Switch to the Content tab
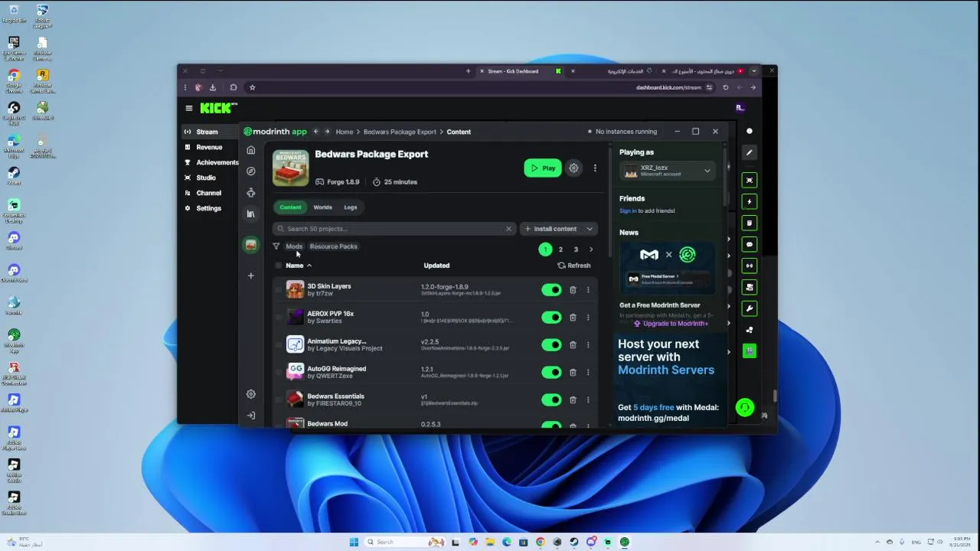The image size is (980, 551). [290, 207]
